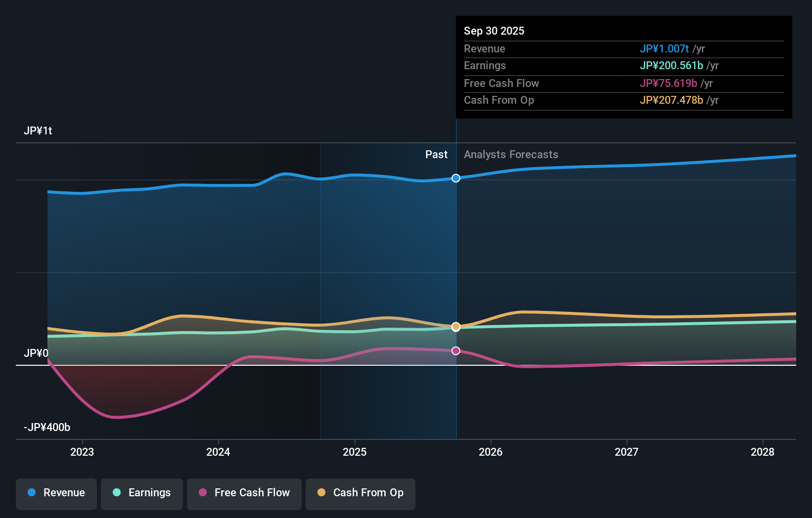812x518 pixels.
Task: Select the Free Cash Flow pink legend dot
Action: pyautogui.click(x=202, y=493)
